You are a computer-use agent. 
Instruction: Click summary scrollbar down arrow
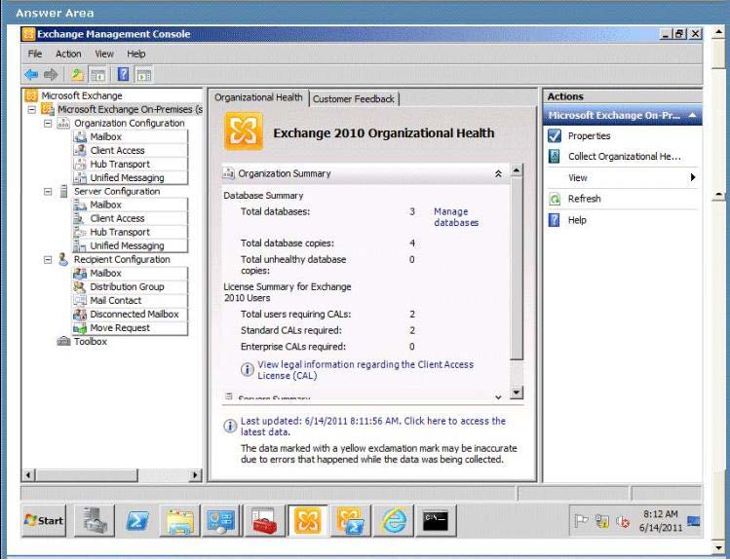(517, 392)
